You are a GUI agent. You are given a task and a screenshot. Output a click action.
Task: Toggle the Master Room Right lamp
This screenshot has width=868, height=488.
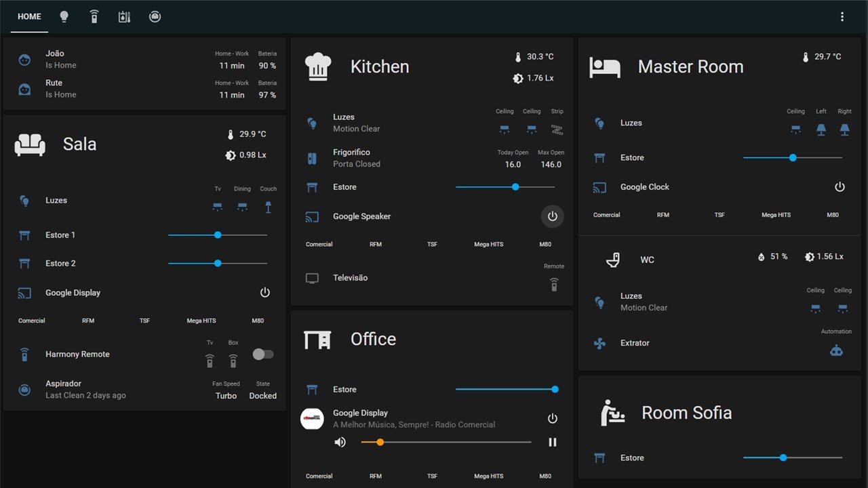[844, 129]
